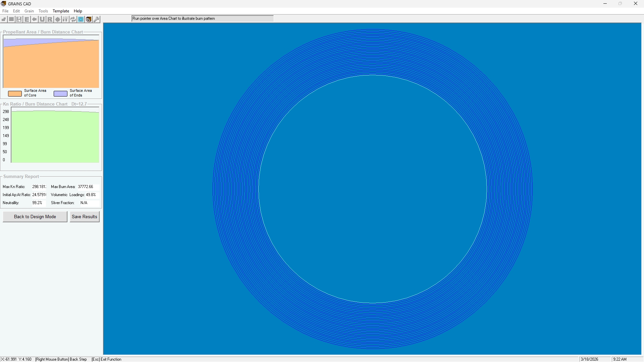Click Back to Design Mode button
This screenshot has height=362, width=644.
click(35, 217)
